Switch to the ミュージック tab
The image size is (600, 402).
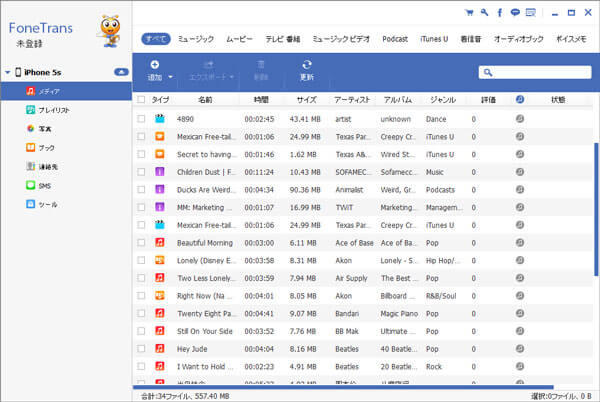[x=196, y=39]
